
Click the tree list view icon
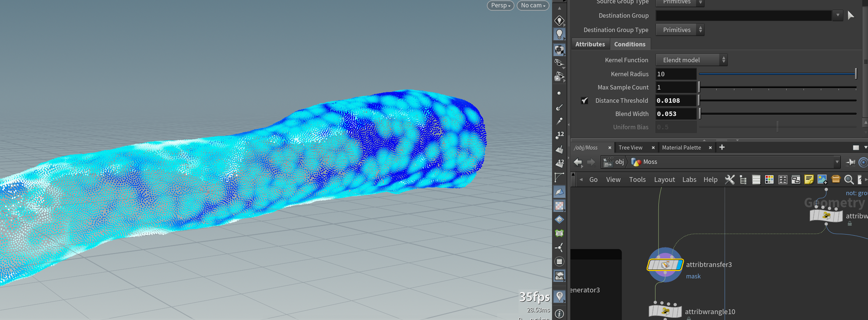pyautogui.click(x=743, y=180)
